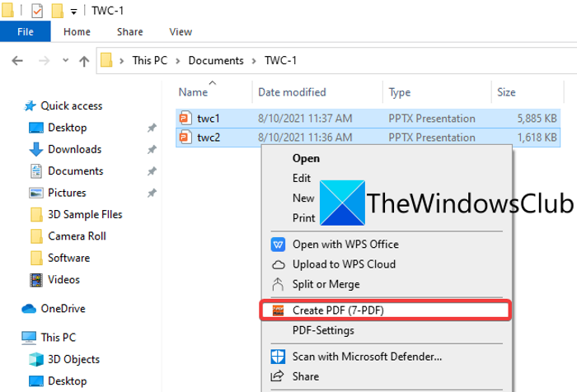The image size is (577, 392).
Task: Sort files by the Name column header
Action: click(x=193, y=92)
